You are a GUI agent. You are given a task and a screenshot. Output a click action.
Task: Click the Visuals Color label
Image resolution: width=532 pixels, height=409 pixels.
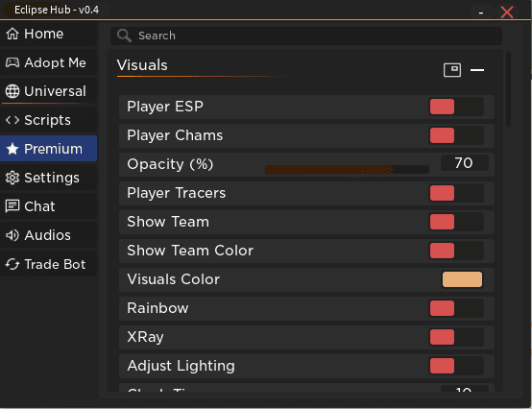(x=174, y=279)
